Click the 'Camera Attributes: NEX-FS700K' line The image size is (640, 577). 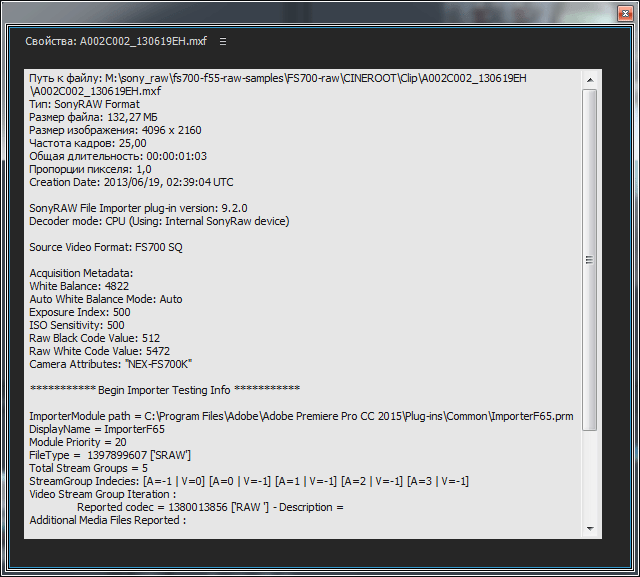point(111,364)
